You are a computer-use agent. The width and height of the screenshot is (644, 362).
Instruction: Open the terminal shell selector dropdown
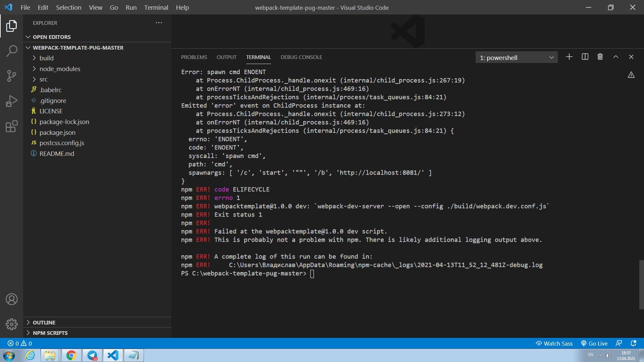pos(517,57)
